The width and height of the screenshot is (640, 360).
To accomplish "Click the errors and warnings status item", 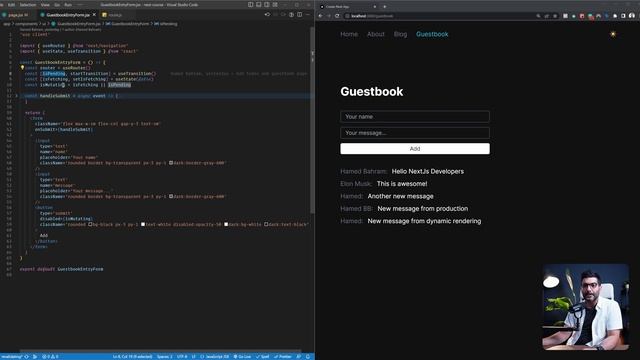I will (x=50, y=356).
